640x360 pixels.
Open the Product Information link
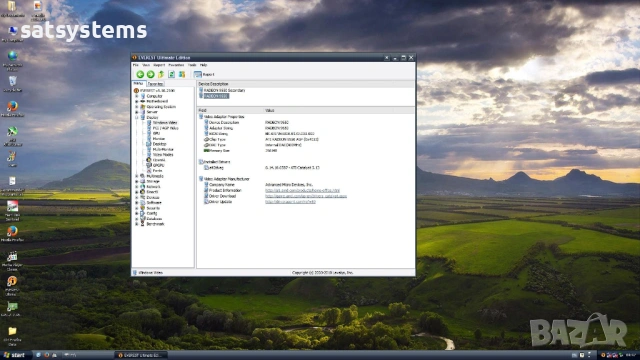point(302,191)
